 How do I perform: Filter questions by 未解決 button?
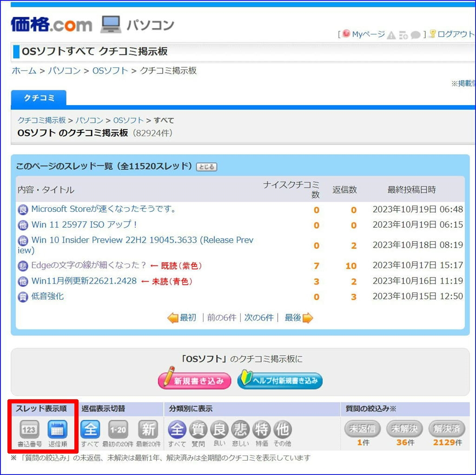[405, 429]
